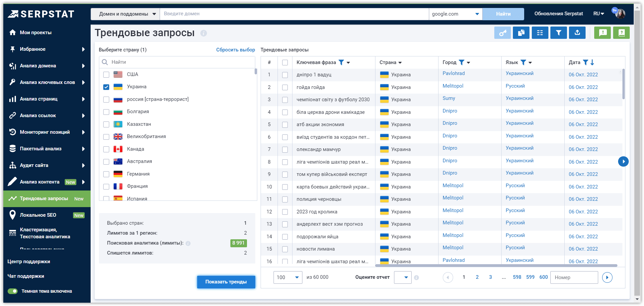Image resolution: width=644 pixels, height=306 pixels.
Task: Open the Центр поддержки link
Action: (x=29, y=262)
